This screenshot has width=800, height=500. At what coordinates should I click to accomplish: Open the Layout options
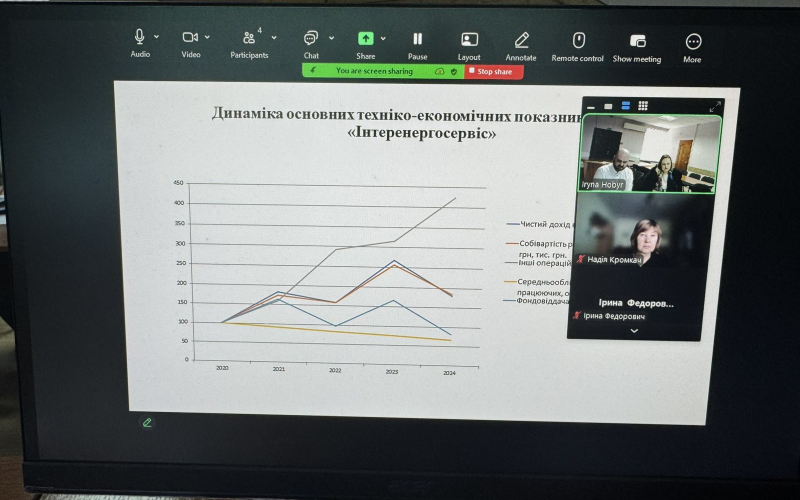coord(469,39)
